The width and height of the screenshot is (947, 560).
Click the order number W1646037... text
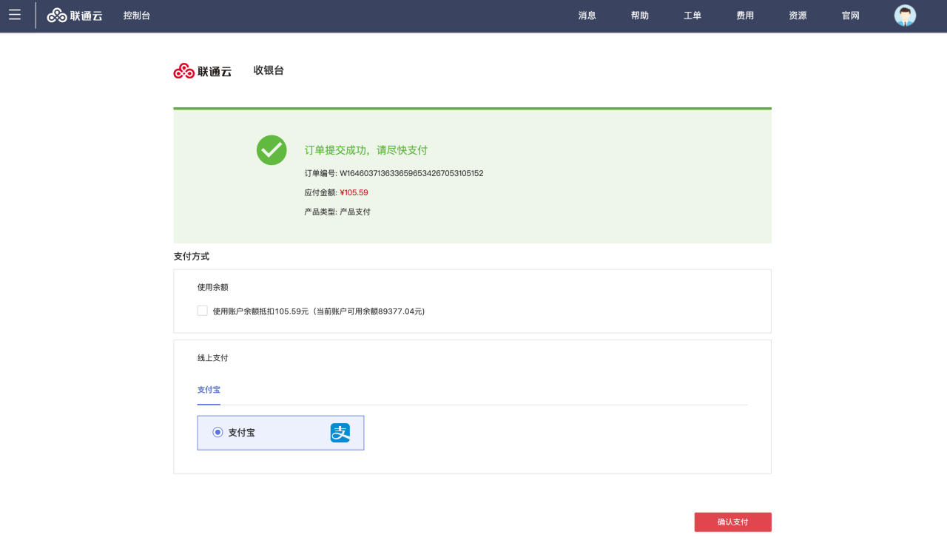(411, 173)
